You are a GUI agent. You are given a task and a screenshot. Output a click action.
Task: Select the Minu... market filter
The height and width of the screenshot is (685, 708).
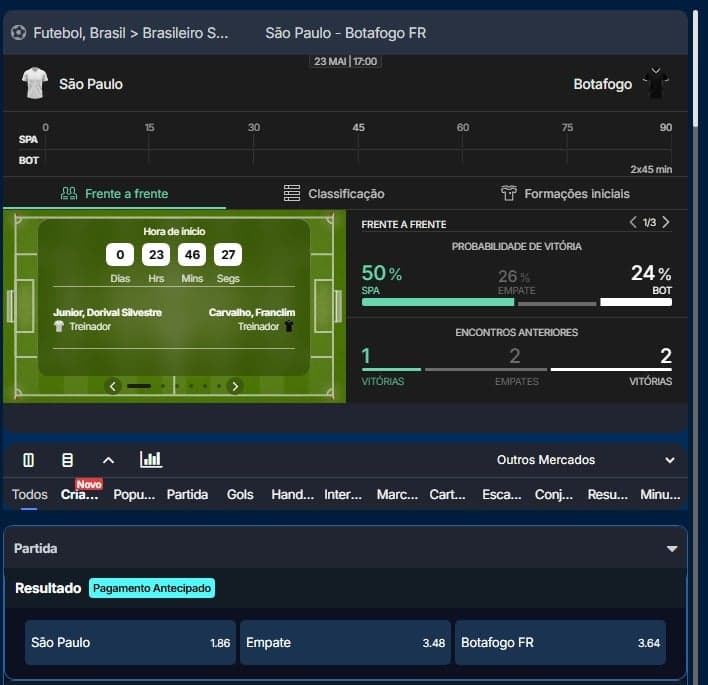tap(660, 494)
